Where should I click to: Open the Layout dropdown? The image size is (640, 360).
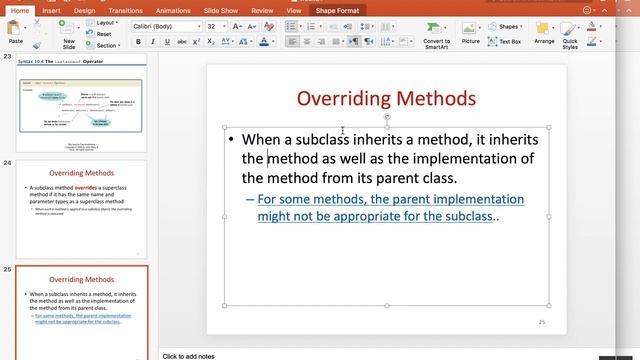click(102, 23)
